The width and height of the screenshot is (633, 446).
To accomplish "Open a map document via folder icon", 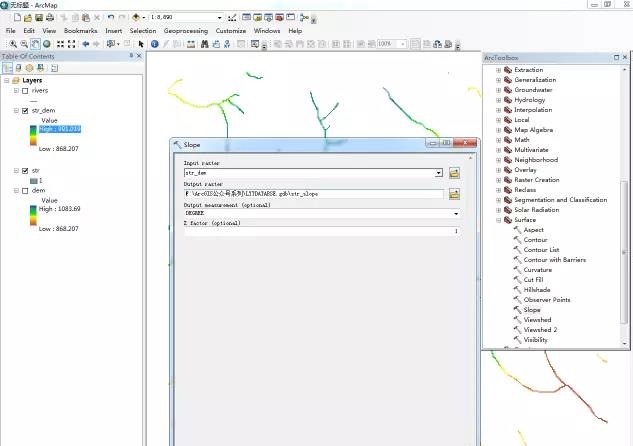I will point(28,17).
